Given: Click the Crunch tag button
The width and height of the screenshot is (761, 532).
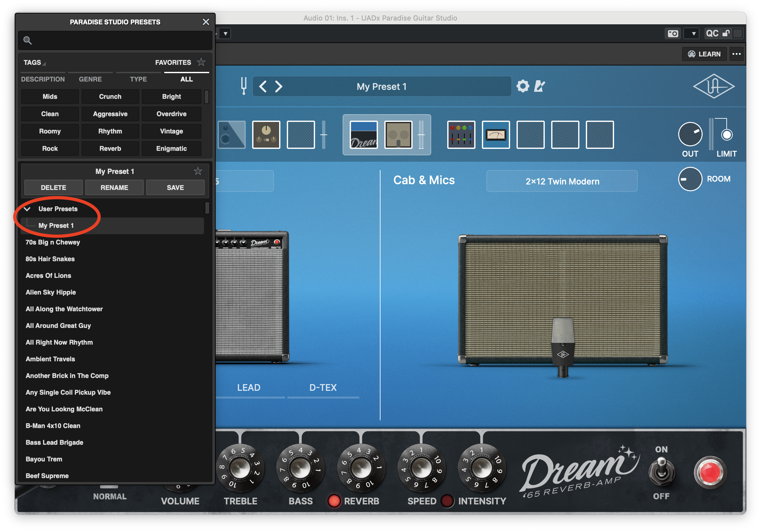Looking at the screenshot, I should coord(110,97).
